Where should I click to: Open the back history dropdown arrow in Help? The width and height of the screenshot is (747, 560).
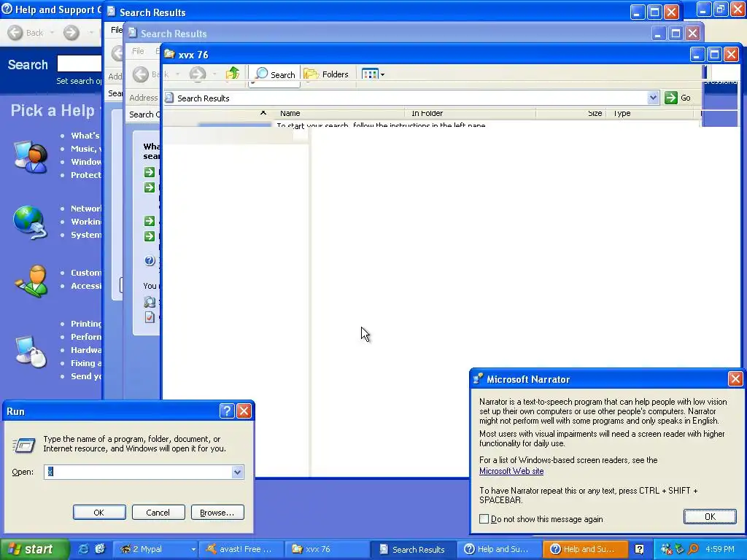pyautogui.click(x=52, y=32)
